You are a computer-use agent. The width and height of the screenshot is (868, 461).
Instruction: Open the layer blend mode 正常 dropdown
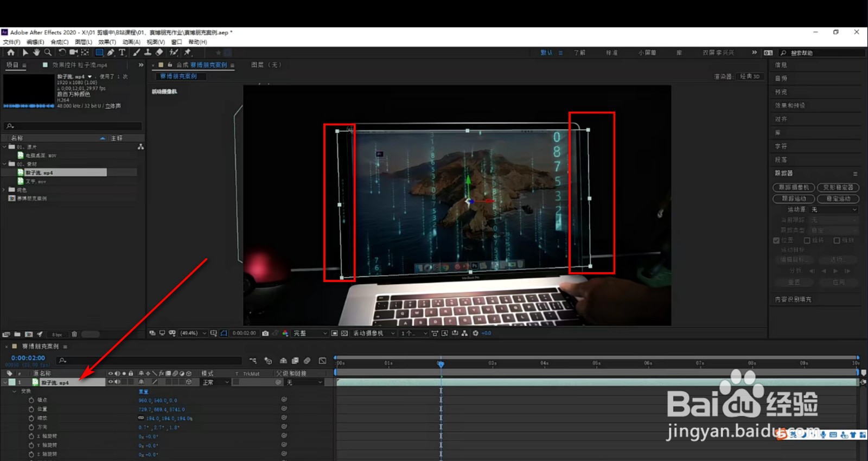click(216, 382)
